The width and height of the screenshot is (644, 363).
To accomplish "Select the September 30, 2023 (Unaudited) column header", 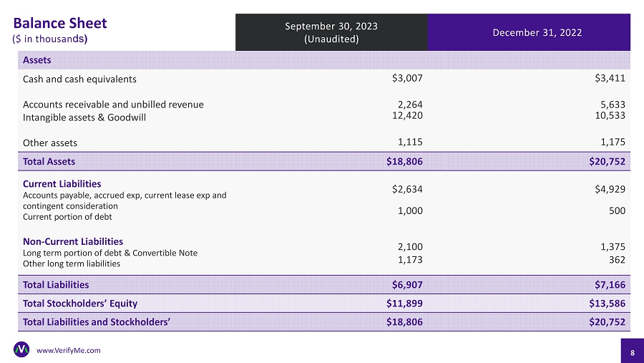I will point(331,32).
